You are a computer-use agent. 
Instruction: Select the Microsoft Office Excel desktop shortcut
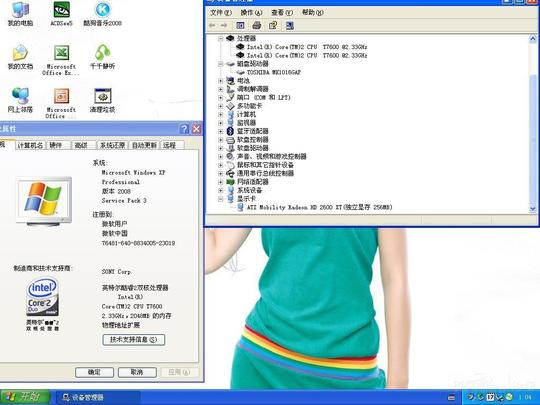[x=61, y=60]
